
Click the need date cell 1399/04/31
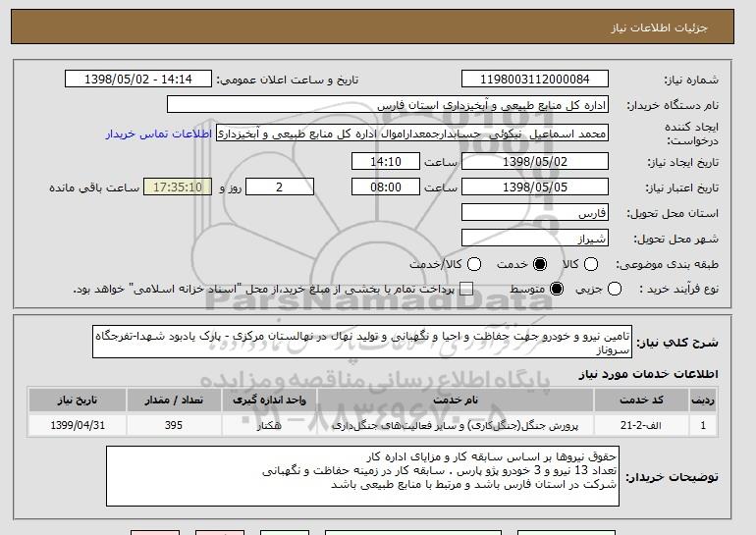[x=78, y=425]
